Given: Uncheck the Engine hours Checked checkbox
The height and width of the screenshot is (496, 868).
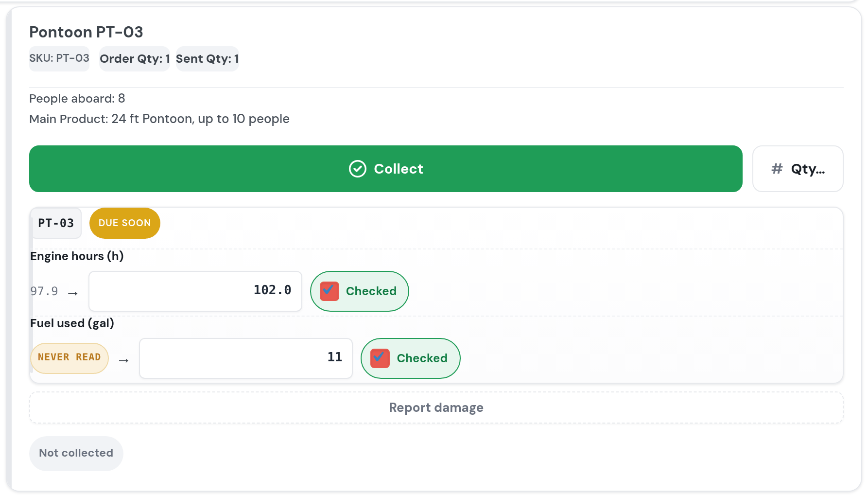Looking at the screenshot, I should [330, 291].
